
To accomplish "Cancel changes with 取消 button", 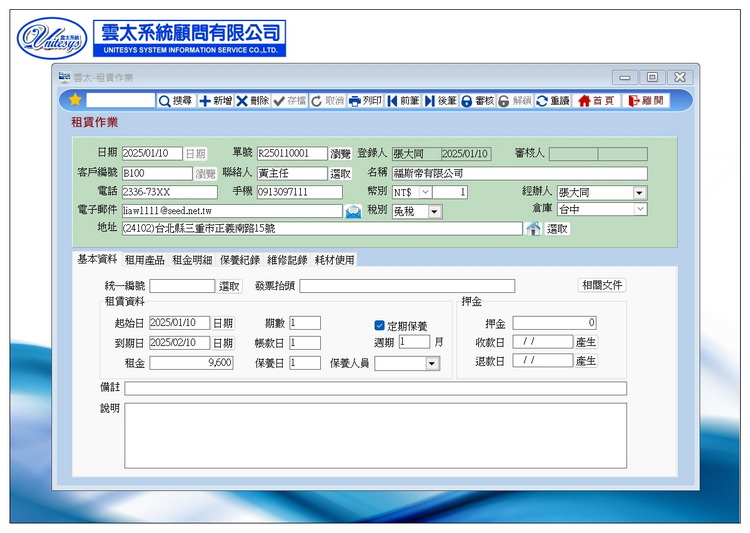I will point(328,100).
